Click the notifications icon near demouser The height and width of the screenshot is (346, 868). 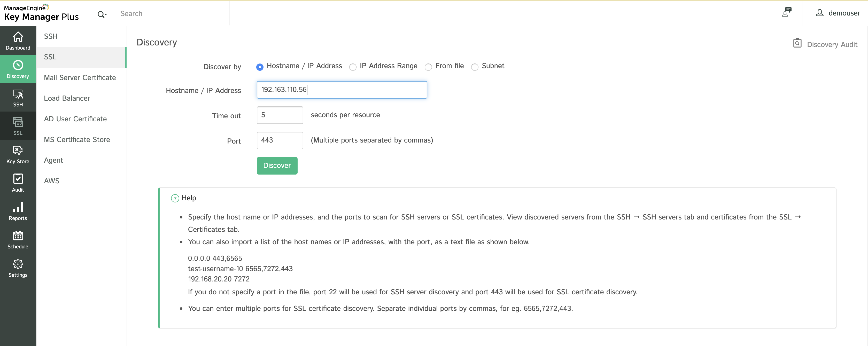786,12
